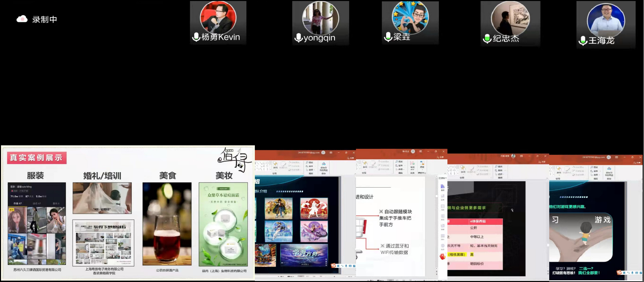Click the red envelope icon in side panel
Viewport: 644px width, 282px height.
point(442,257)
